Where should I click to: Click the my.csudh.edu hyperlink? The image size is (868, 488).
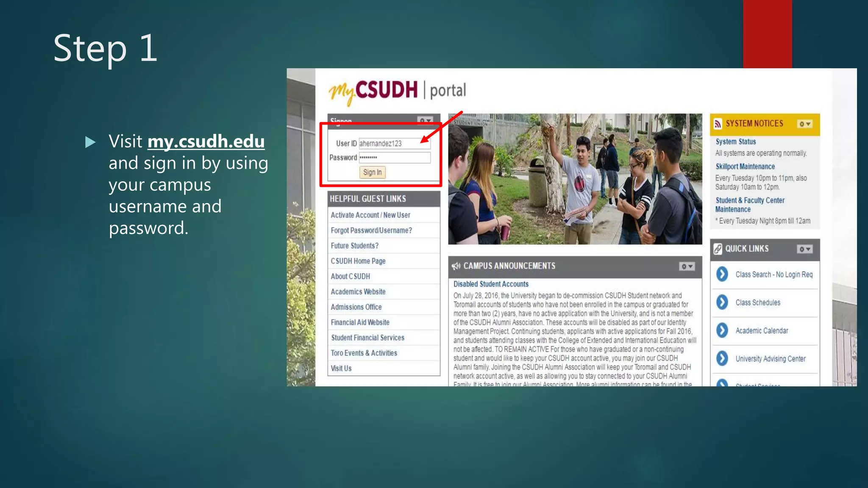pyautogui.click(x=206, y=141)
